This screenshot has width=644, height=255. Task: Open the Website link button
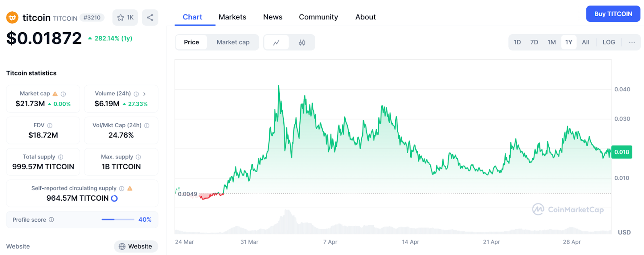point(136,247)
